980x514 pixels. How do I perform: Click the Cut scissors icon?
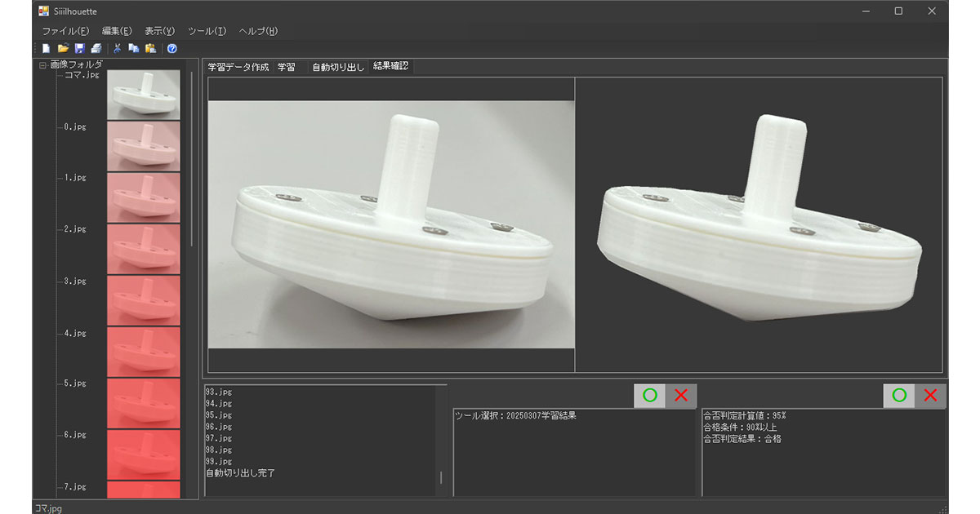(118, 48)
